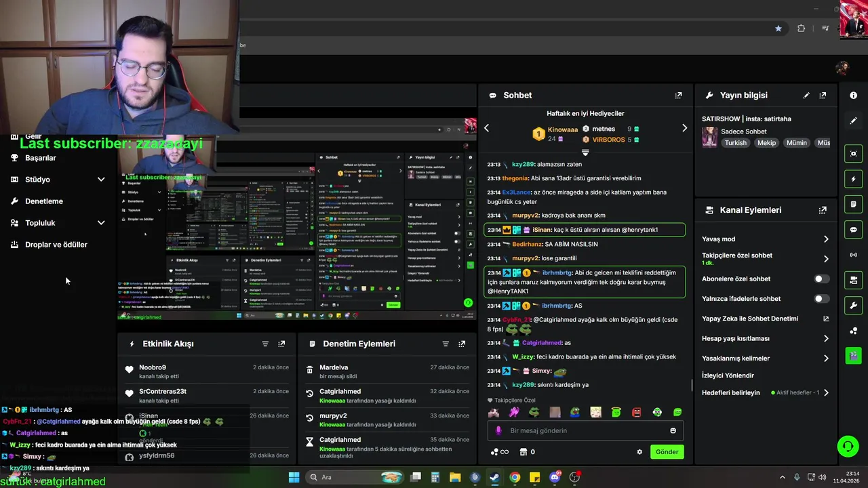Click the purple microphone icon in message box
Screen dimensions: 868x488
click(x=498, y=430)
